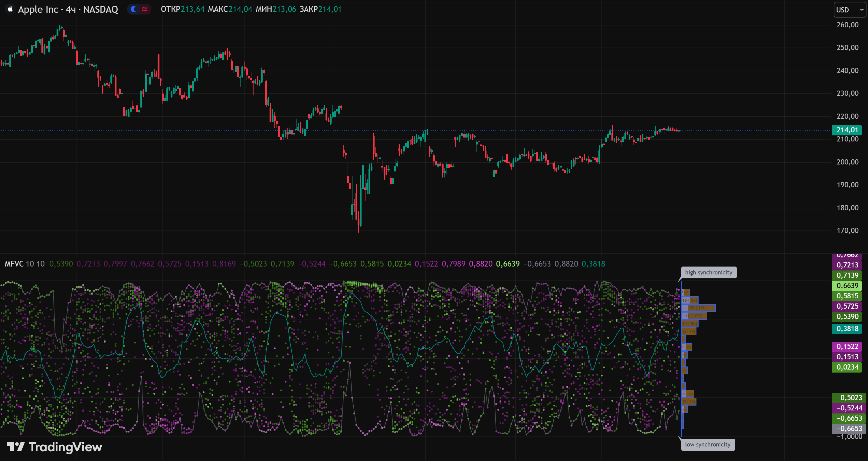Click the Apple logo symbol icon
868x461 pixels.
10,9
